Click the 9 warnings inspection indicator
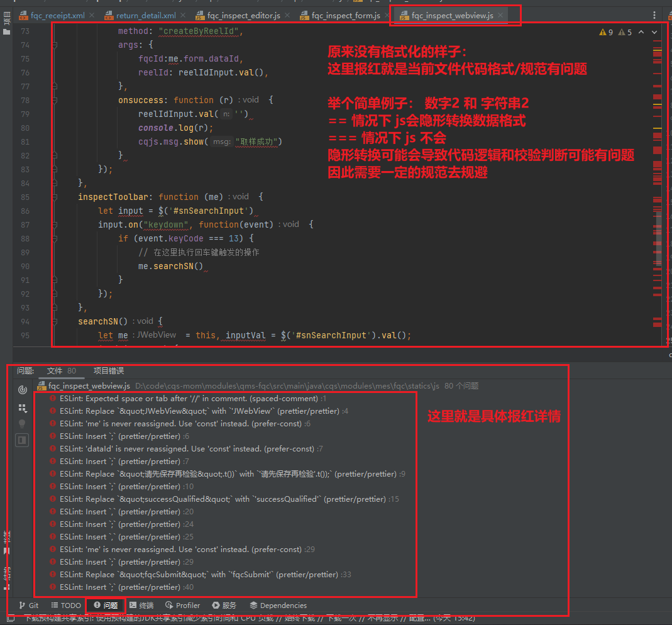Image resolution: width=672 pixels, height=625 pixels. click(606, 32)
